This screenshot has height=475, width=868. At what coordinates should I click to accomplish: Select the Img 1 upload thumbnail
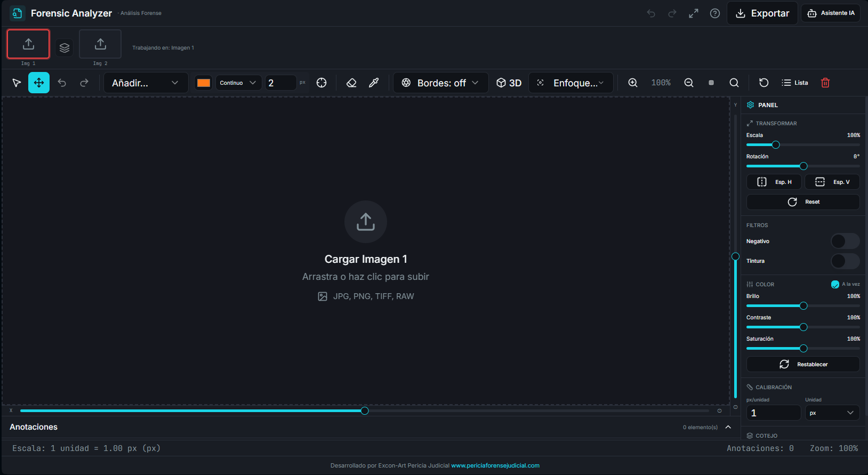pyautogui.click(x=28, y=44)
